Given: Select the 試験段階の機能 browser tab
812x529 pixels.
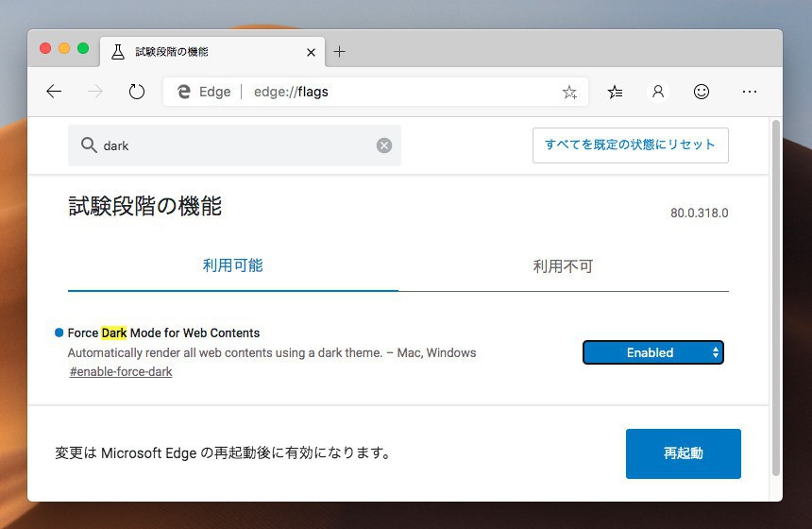Looking at the screenshot, I should (212, 52).
